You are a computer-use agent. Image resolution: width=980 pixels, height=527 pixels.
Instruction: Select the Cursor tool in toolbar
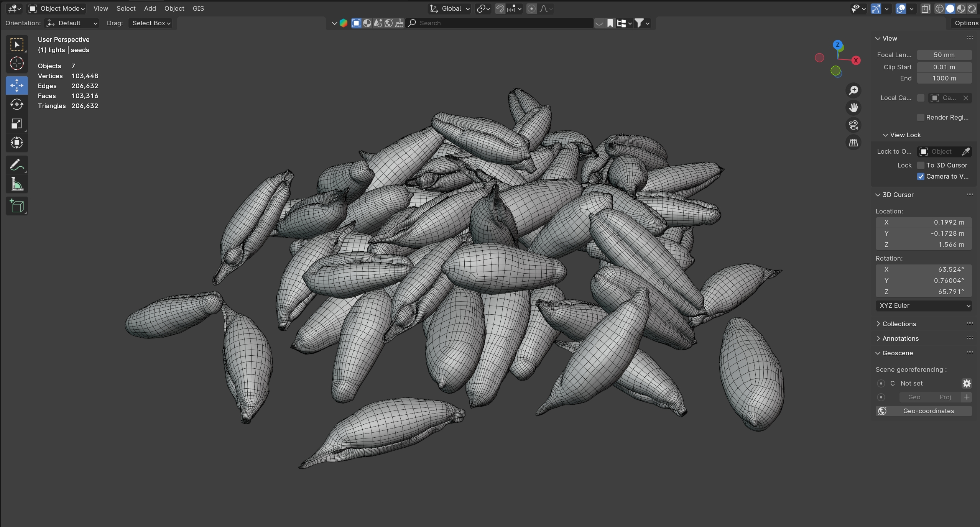pos(16,64)
